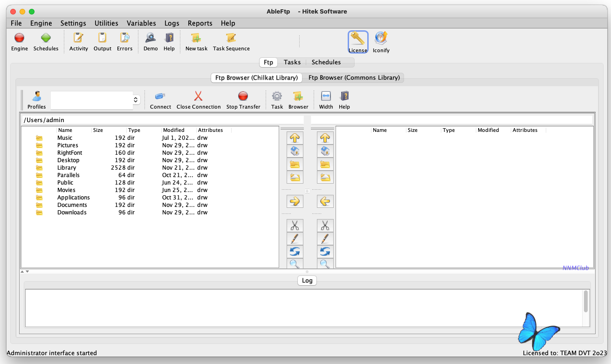
Task: Click the red Stop Transfer icon
Action: point(243,96)
